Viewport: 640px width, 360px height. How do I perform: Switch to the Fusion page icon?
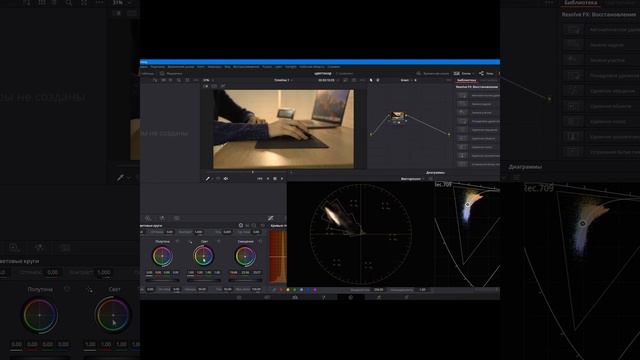point(323,297)
